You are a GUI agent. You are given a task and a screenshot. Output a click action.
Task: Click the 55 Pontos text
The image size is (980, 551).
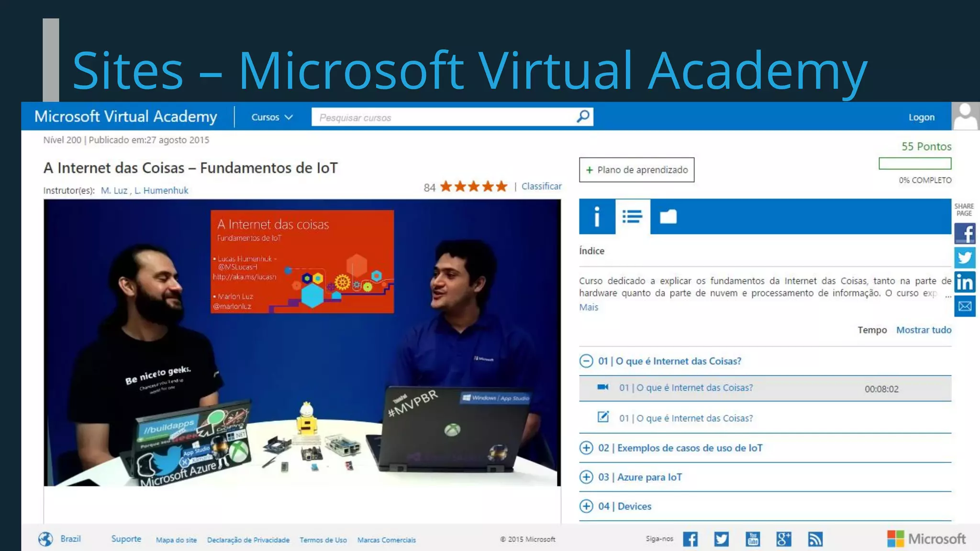926,146
